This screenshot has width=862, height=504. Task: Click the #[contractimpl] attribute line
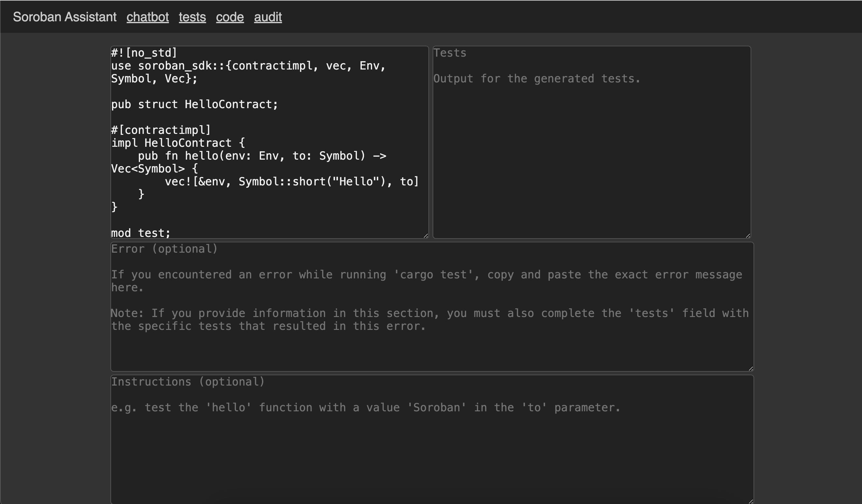[161, 130]
